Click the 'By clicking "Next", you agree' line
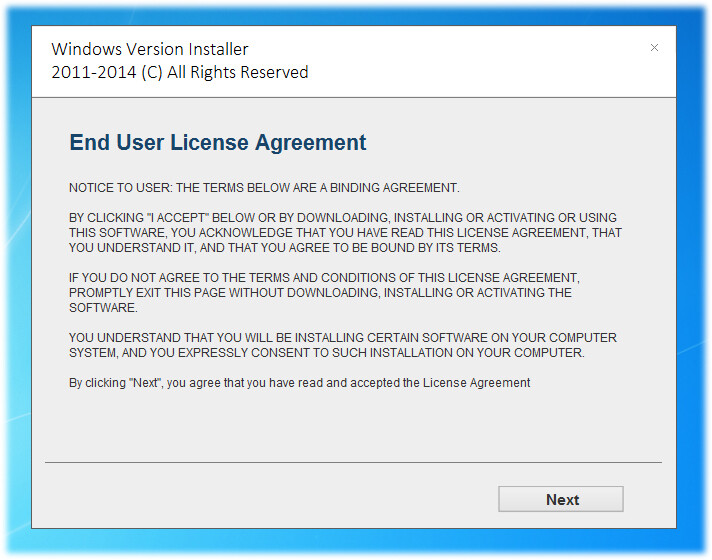 coord(299,383)
